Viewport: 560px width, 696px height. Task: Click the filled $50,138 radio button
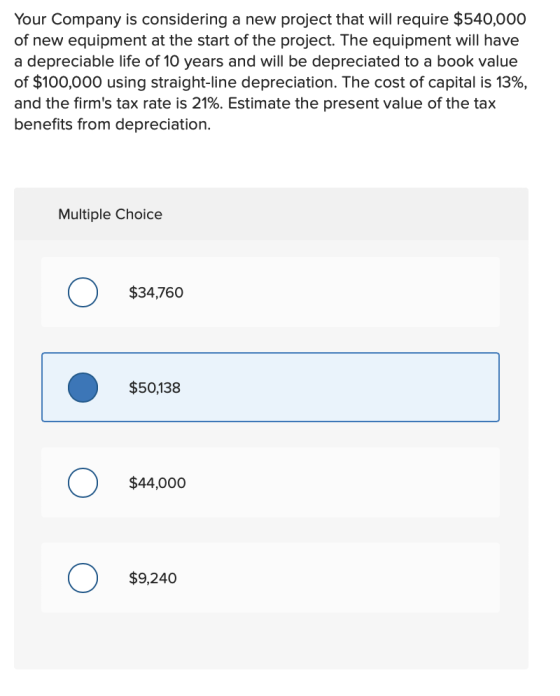point(83,388)
